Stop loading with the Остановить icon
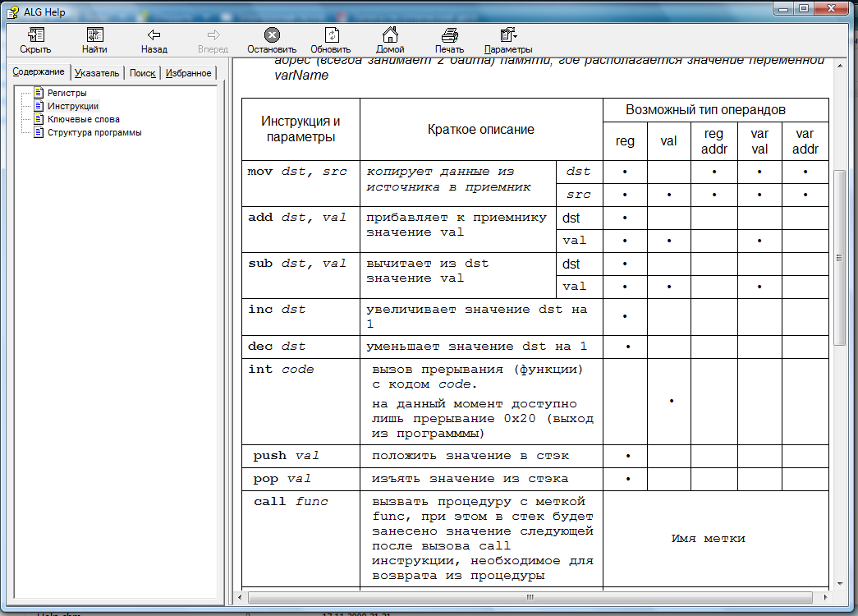858x616 pixels. point(272,35)
